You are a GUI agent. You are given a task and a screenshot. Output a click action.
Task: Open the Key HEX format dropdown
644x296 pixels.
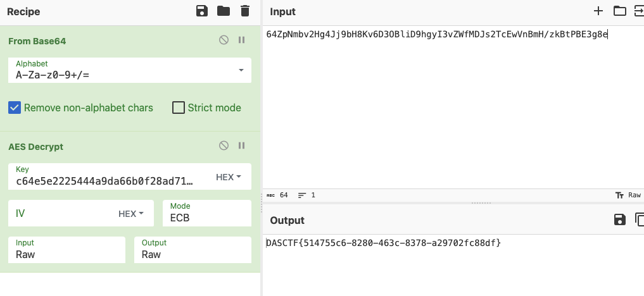click(229, 177)
